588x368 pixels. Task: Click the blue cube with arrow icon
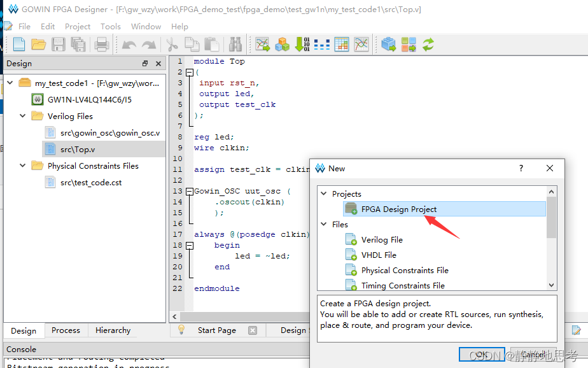tap(388, 45)
